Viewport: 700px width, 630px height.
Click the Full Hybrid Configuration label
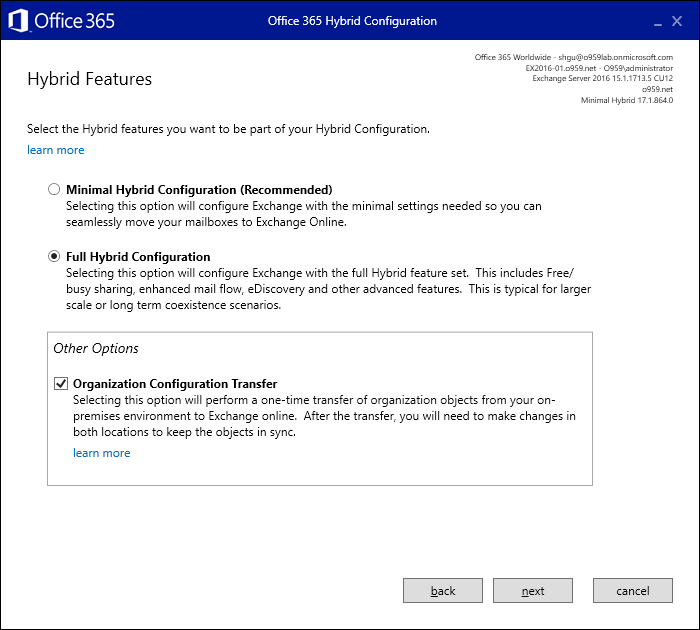(138, 257)
